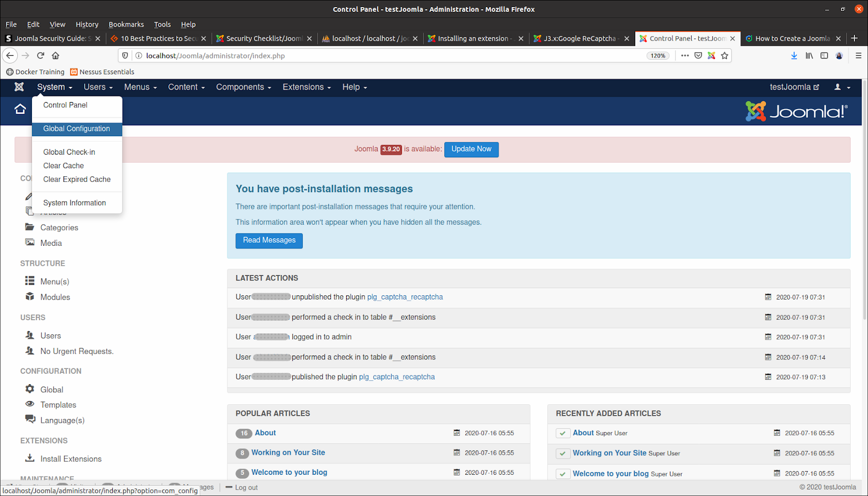
Task: Toggle published check for recent Welcome to your blog
Action: pyautogui.click(x=563, y=474)
